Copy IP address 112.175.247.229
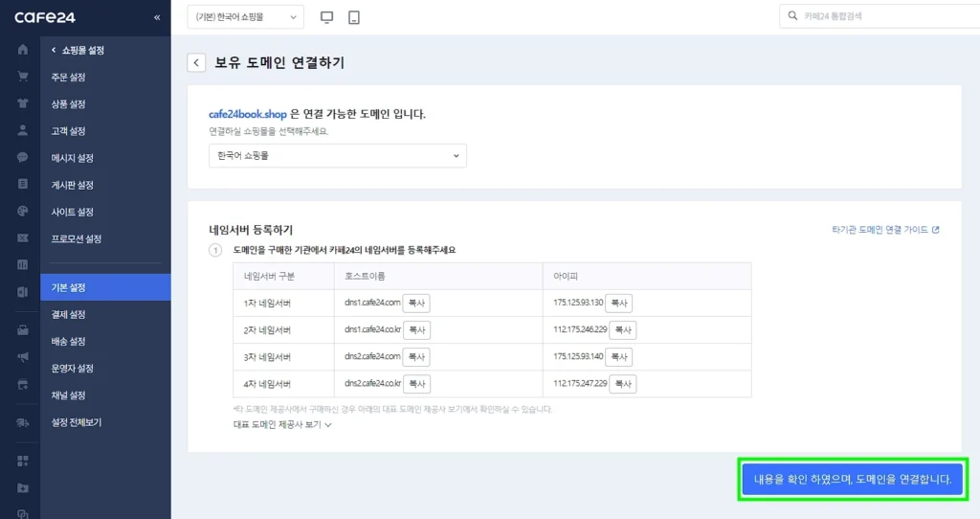This screenshot has height=519, width=980. (x=622, y=383)
